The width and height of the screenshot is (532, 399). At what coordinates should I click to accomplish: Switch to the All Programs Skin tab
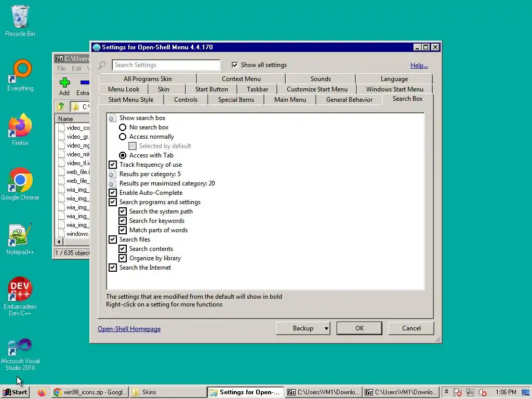coord(148,79)
